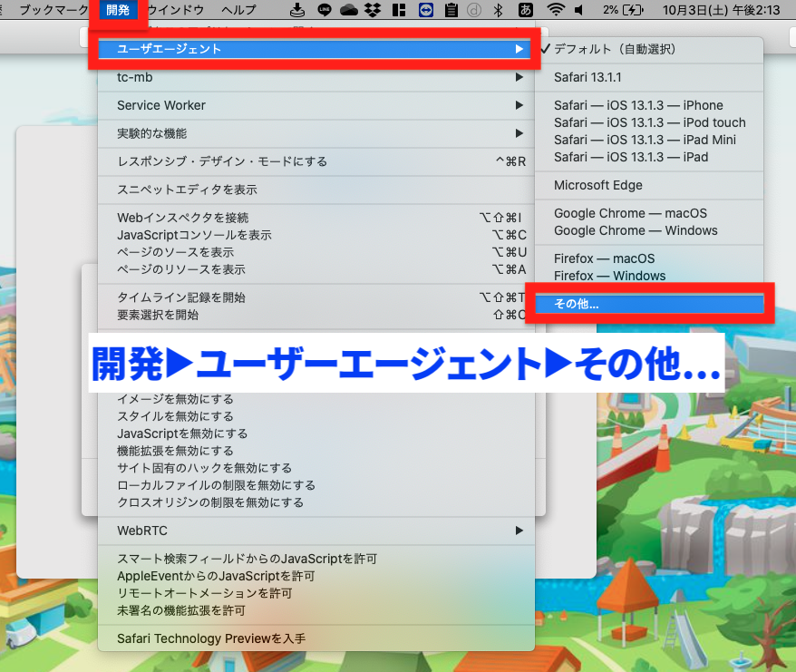The width and height of the screenshot is (796, 672).
Task: Choose レスポンシブ・デザイン・モードにする
Action: [x=315, y=161]
